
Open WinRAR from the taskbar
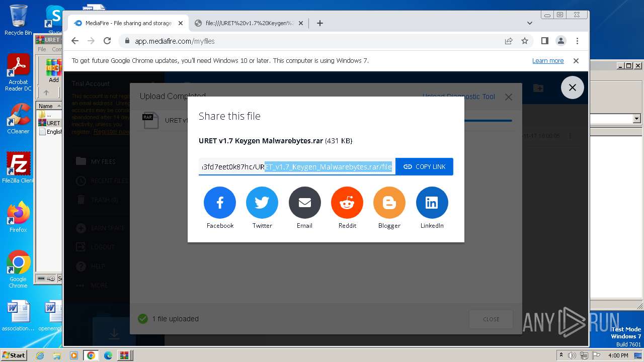(124, 355)
